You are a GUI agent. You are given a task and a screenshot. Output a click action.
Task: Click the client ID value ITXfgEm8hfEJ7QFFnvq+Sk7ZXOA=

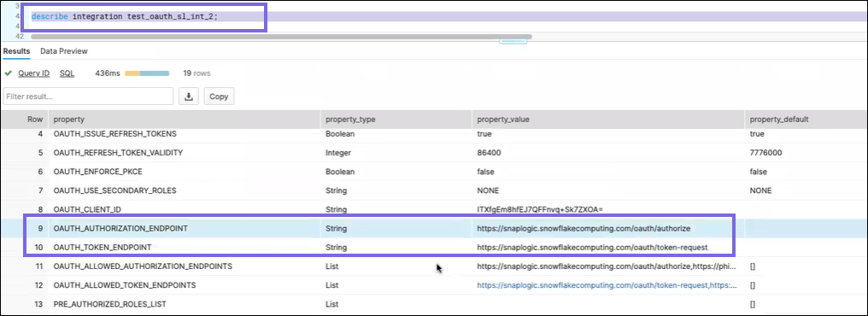pyautogui.click(x=539, y=209)
